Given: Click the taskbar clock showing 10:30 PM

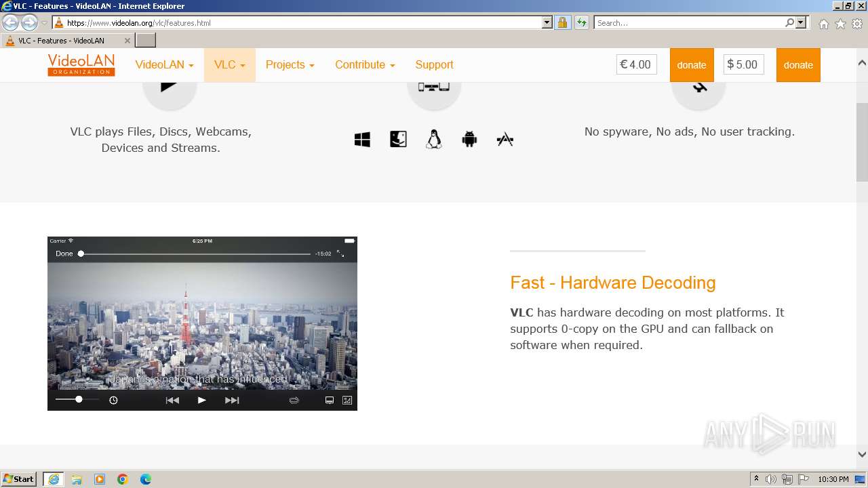Looking at the screenshot, I should 833,479.
